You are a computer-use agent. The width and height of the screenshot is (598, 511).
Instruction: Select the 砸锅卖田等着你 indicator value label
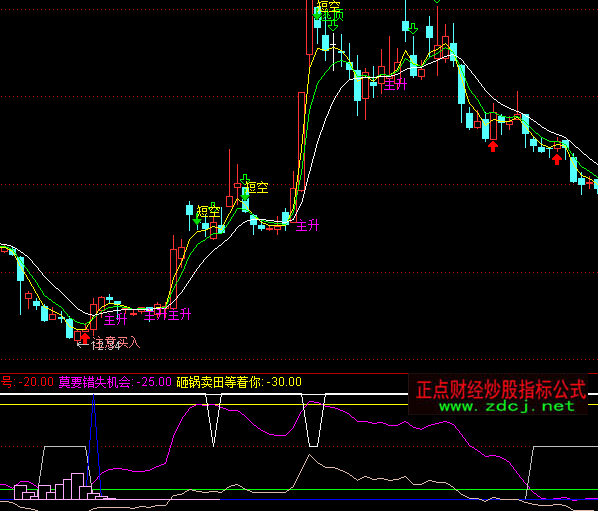[239, 382]
